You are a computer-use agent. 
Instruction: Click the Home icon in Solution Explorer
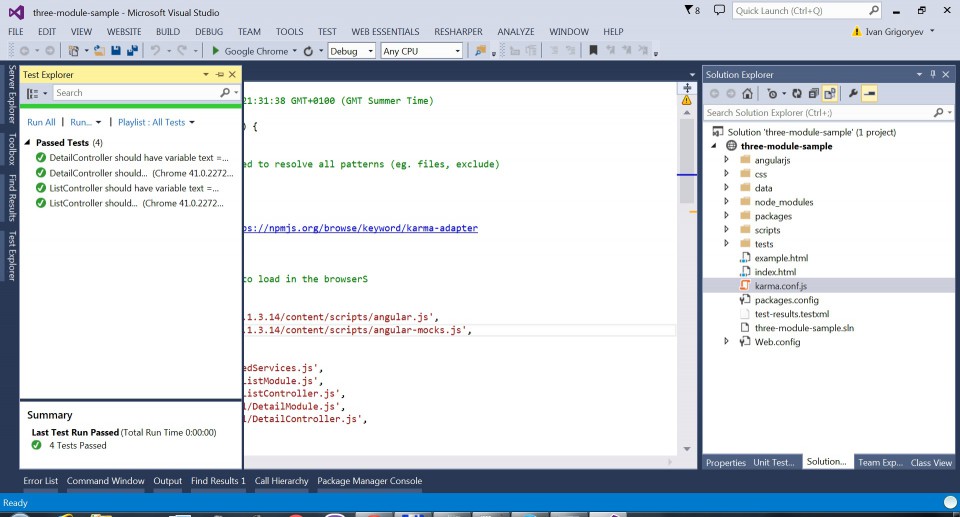point(747,94)
